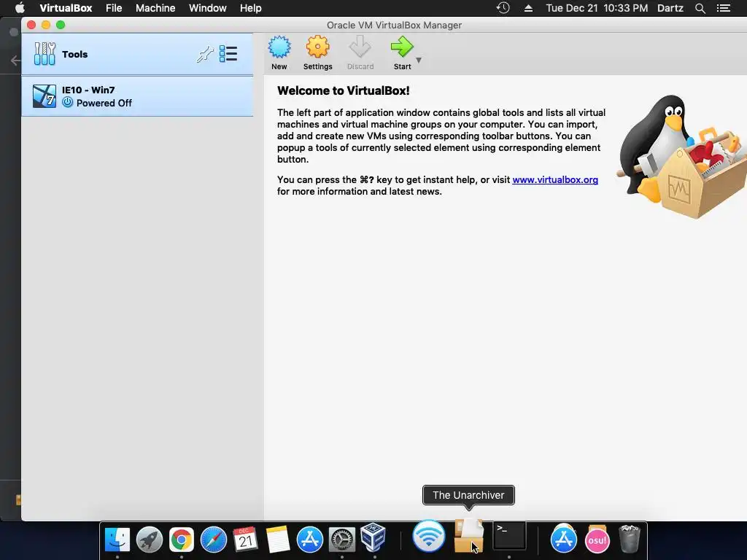
Task: Select the IE10 - Win7 virtual machine
Action: (x=137, y=96)
